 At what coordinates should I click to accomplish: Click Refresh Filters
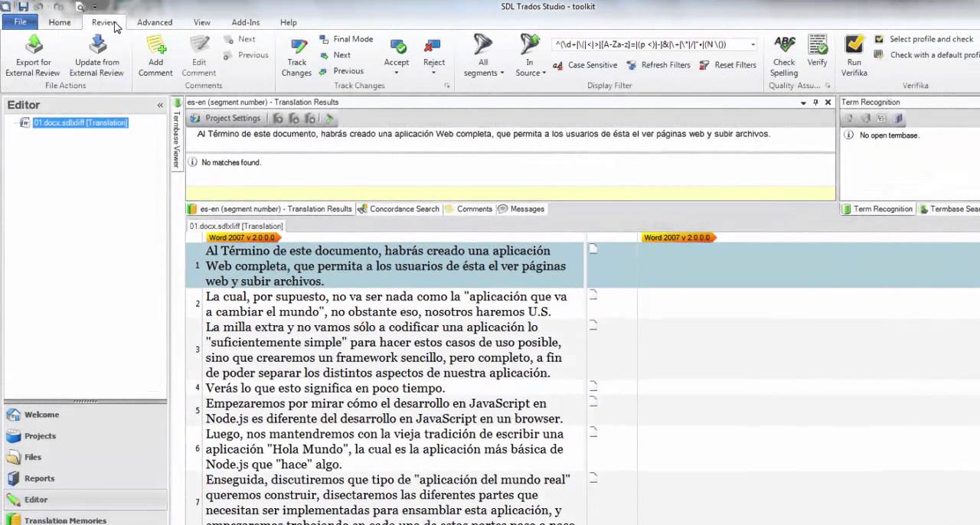point(658,65)
